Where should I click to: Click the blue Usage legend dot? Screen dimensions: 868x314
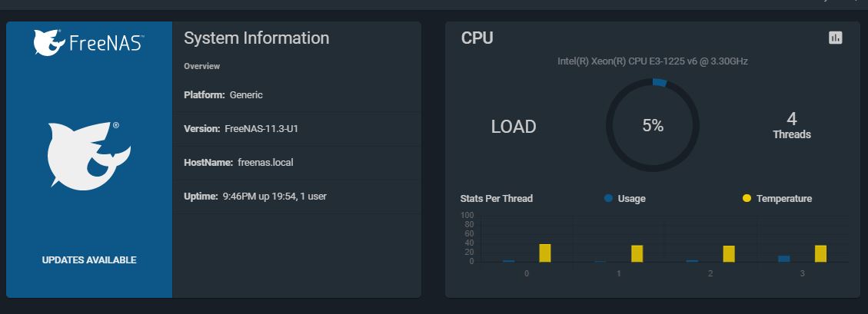pos(608,198)
